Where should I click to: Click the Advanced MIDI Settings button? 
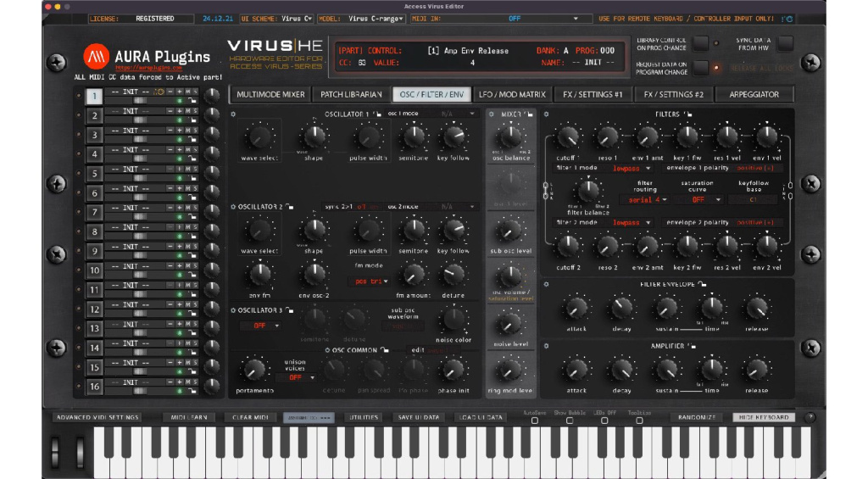coord(97,417)
